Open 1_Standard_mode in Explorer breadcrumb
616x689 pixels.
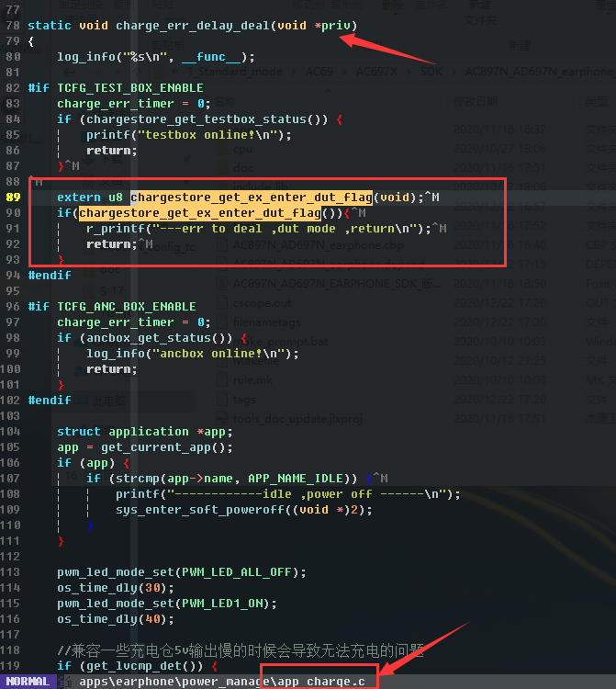point(235,71)
